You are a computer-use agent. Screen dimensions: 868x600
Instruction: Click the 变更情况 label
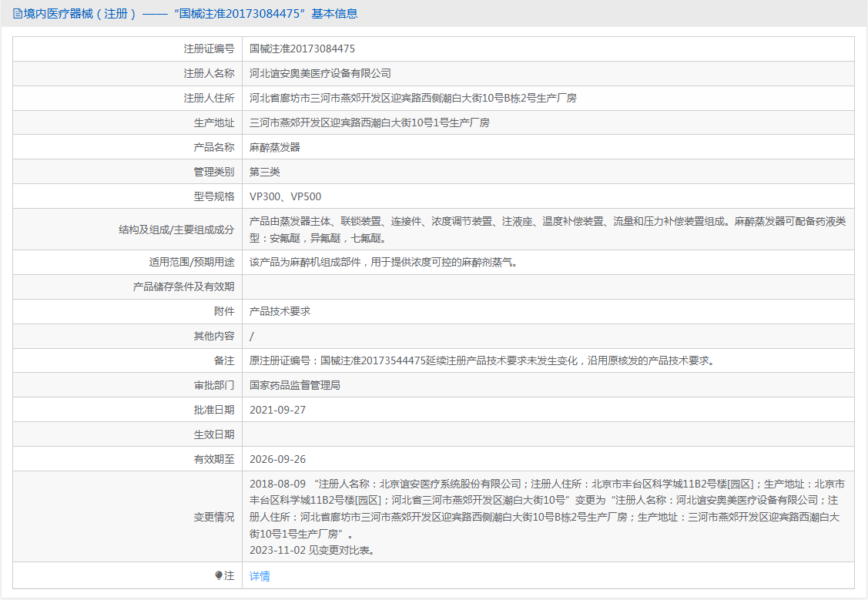coord(213,517)
